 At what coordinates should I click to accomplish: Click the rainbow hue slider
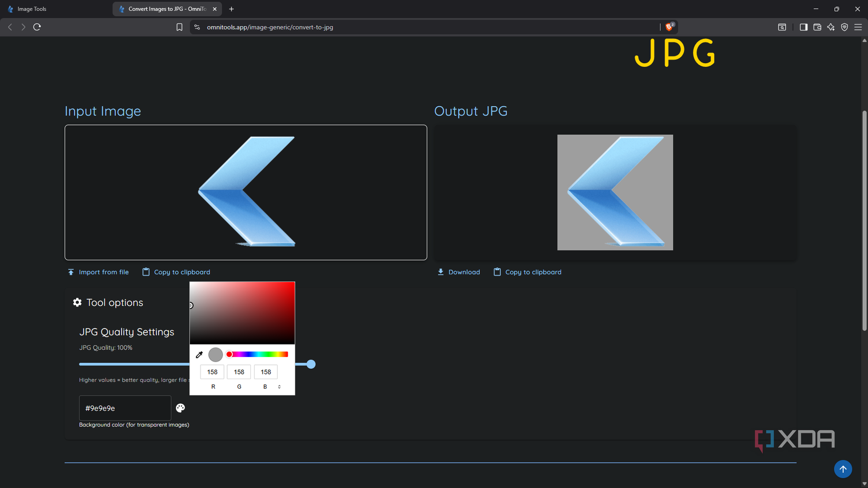tap(257, 354)
